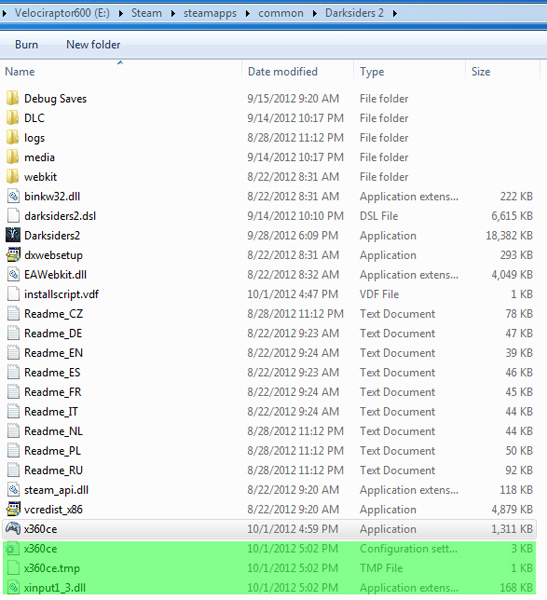547x600 pixels.
Task: Click the x360ce gamepad application icon
Action: (13, 529)
